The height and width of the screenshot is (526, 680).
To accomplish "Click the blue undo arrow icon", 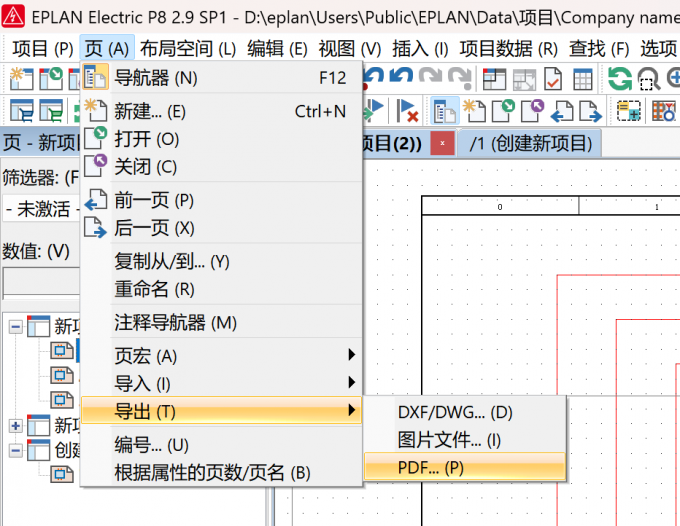I will click(x=401, y=77).
